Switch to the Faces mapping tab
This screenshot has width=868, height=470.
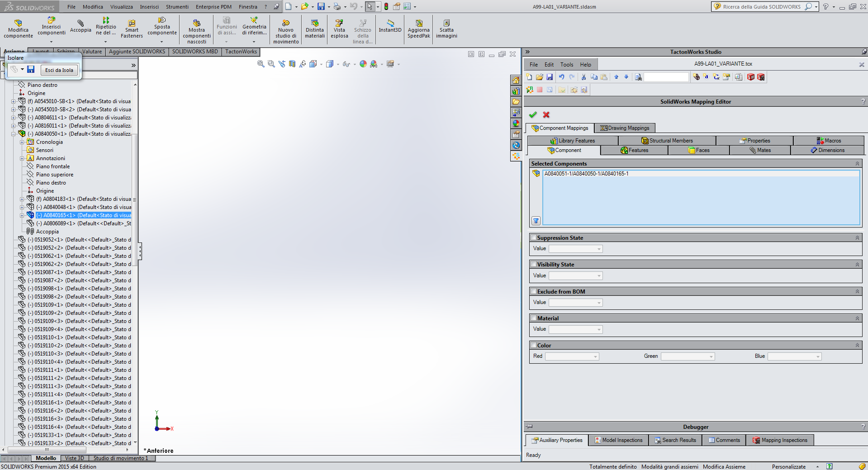point(698,150)
